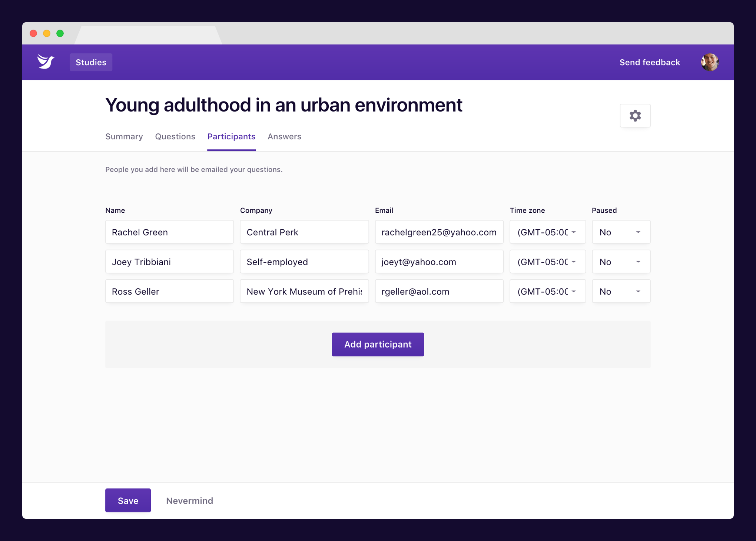Open the study settings gear icon
756x541 pixels.
[x=635, y=116]
